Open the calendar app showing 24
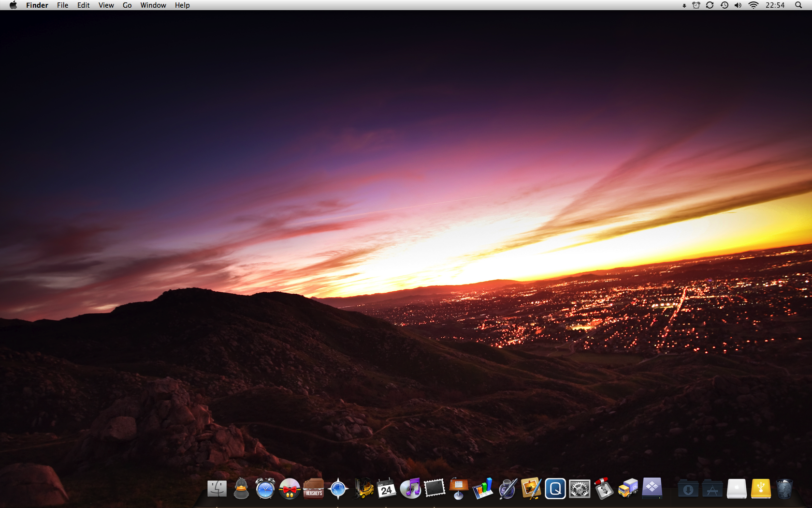 [x=386, y=489]
